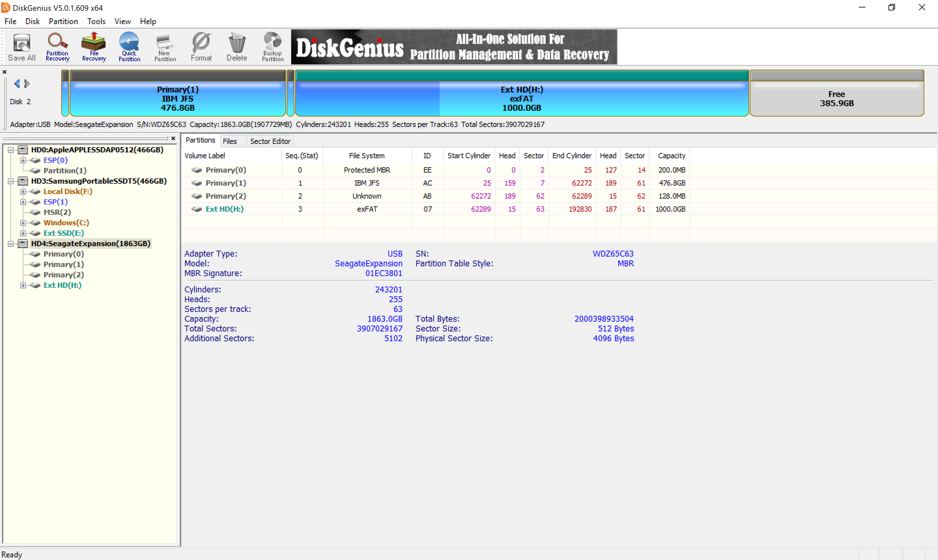This screenshot has height=560, width=938.
Task: Select Partition(1) under HD0 in the tree
Action: (x=65, y=171)
